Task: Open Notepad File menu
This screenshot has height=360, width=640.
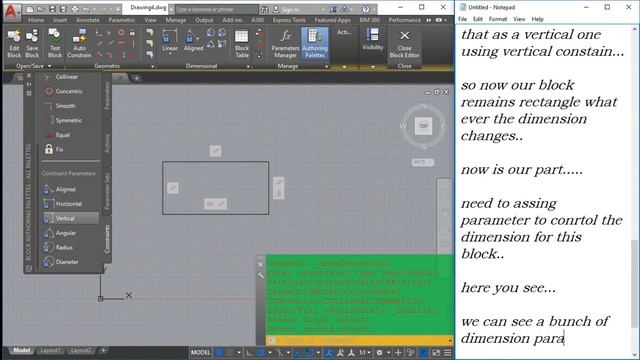Action: [x=462, y=19]
